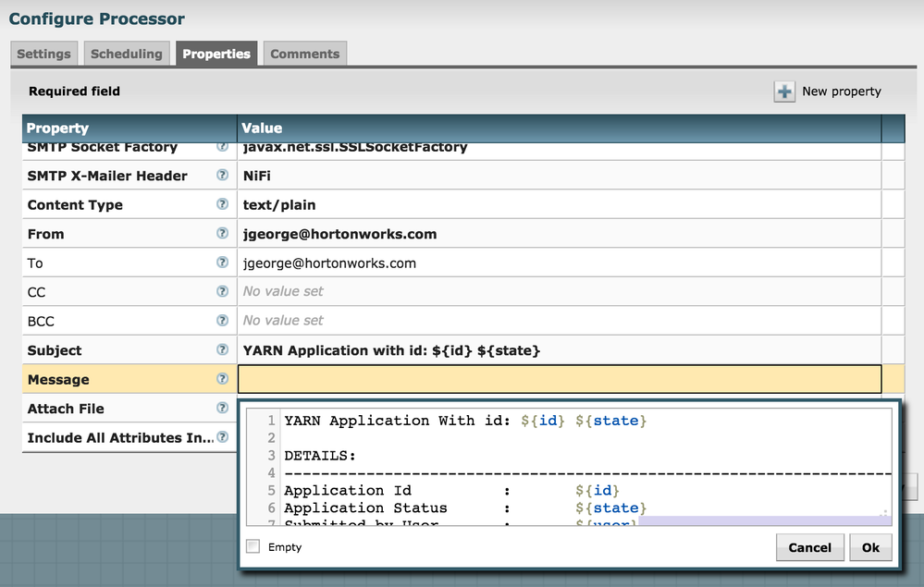This screenshot has height=587, width=924.
Task: Click the To email value cell
Action: pos(559,263)
